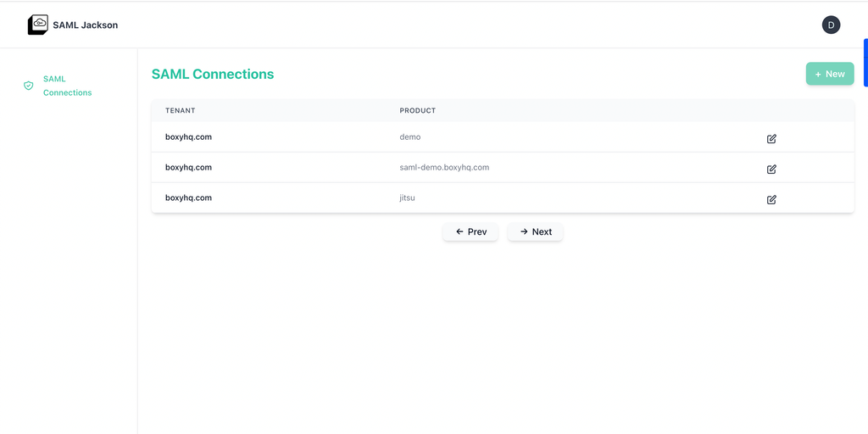
Task: Create a new SAML connection
Action: (x=829, y=74)
